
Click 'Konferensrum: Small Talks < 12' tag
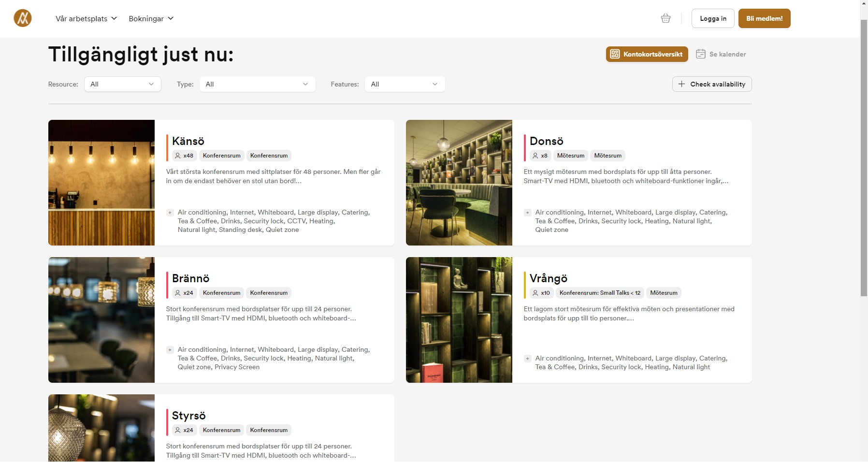coord(600,293)
